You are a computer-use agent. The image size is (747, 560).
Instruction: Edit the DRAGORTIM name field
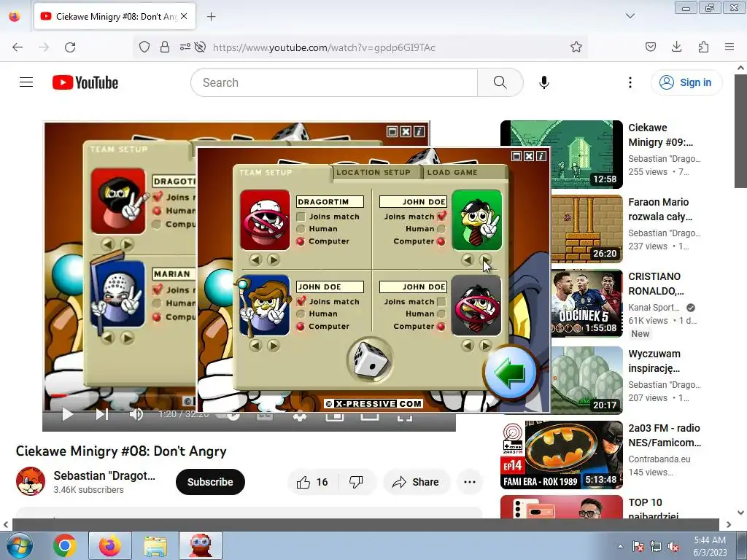click(330, 202)
